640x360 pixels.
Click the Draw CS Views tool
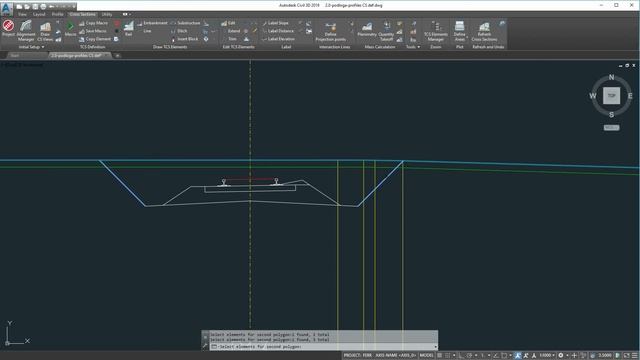point(45,32)
